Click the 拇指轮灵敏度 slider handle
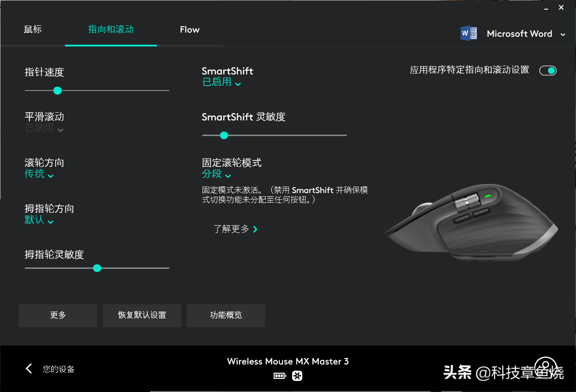The height and width of the screenshot is (392, 576). [x=97, y=268]
